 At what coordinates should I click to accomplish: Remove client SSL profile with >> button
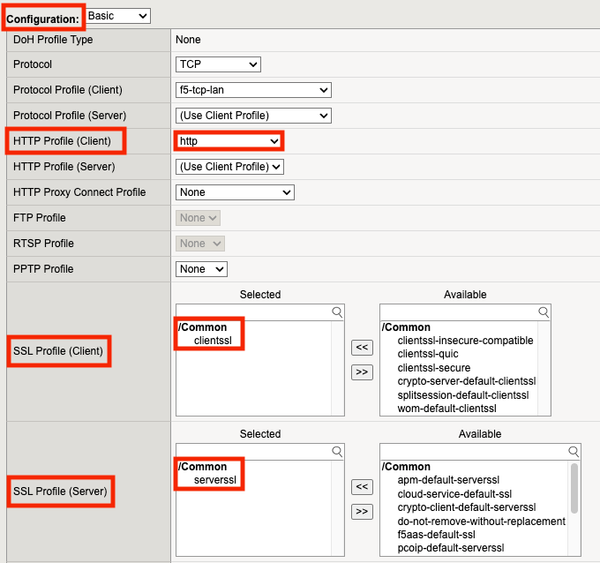[x=362, y=372]
